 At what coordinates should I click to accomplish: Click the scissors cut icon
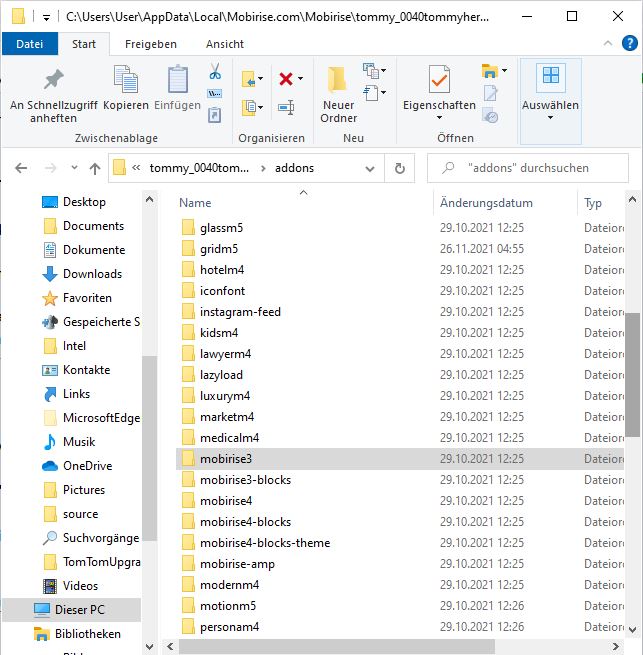coord(214,72)
